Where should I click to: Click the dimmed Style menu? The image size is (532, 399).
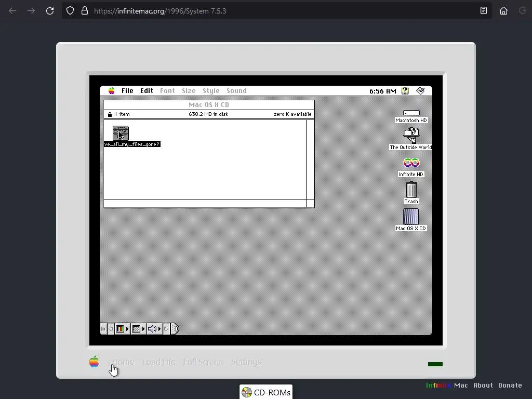coord(211,90)
